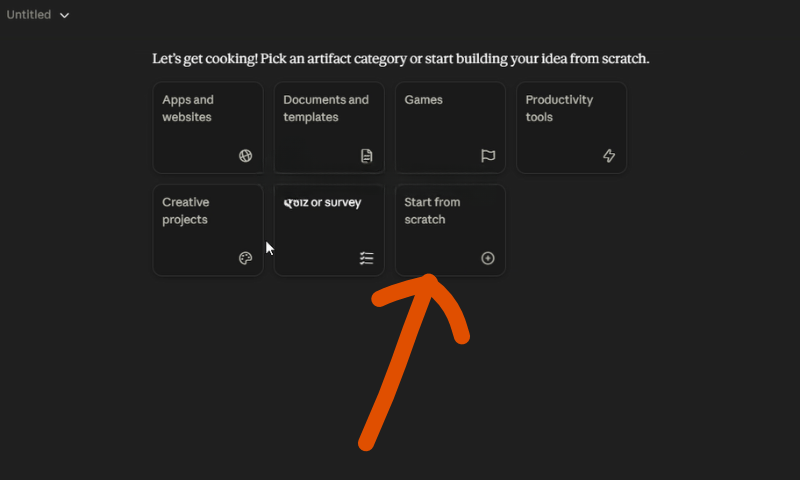
Task: Click the Start from scratch label text
Action: (432, 211)
